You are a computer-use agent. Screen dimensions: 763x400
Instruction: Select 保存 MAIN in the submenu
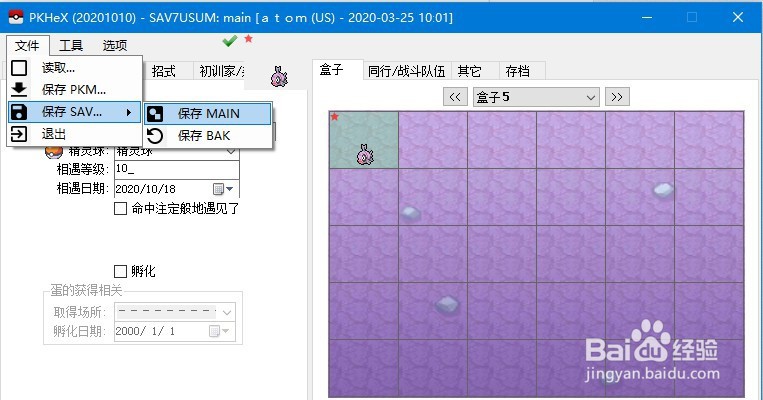click(x=208, y=113)
